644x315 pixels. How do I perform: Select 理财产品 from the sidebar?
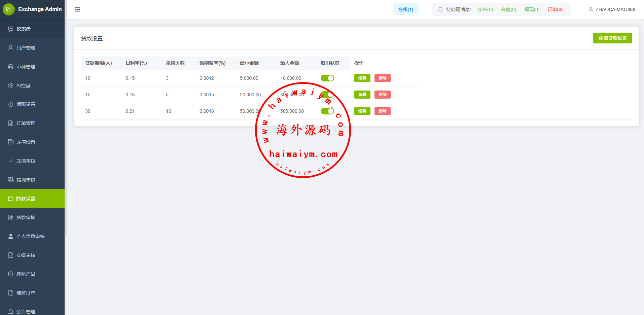[26, 274]
